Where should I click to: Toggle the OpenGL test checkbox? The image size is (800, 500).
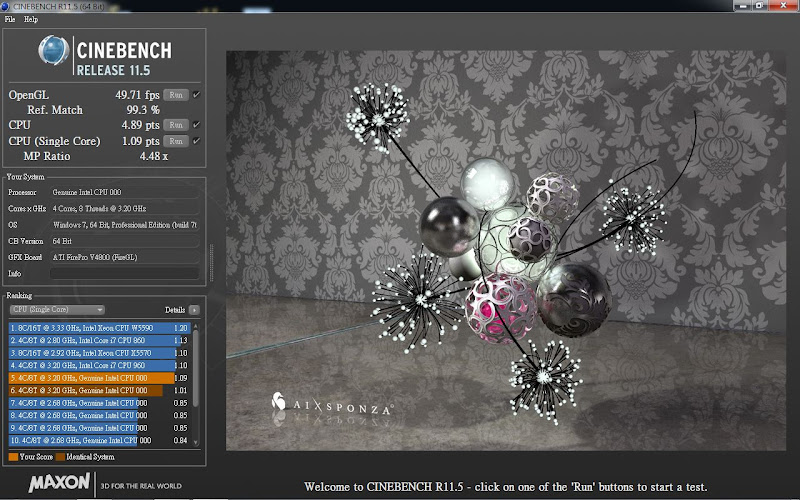(196, 95)
